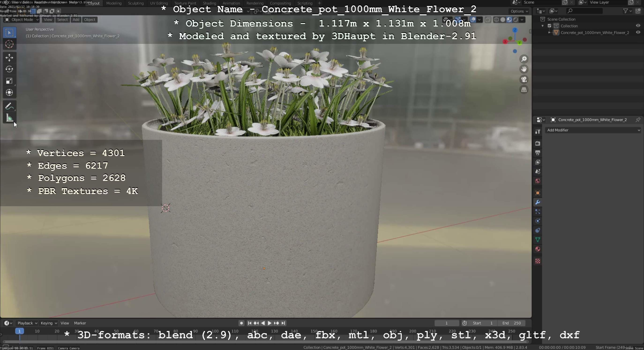Pin the properties editor context
The height and width of the screenshot is (350, 644).
click(638, 120)
